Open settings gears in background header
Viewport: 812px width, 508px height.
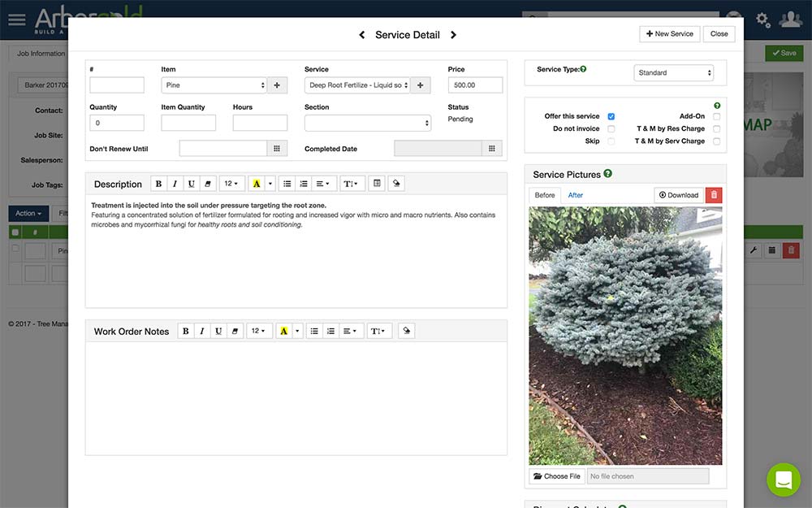point(762,20)
